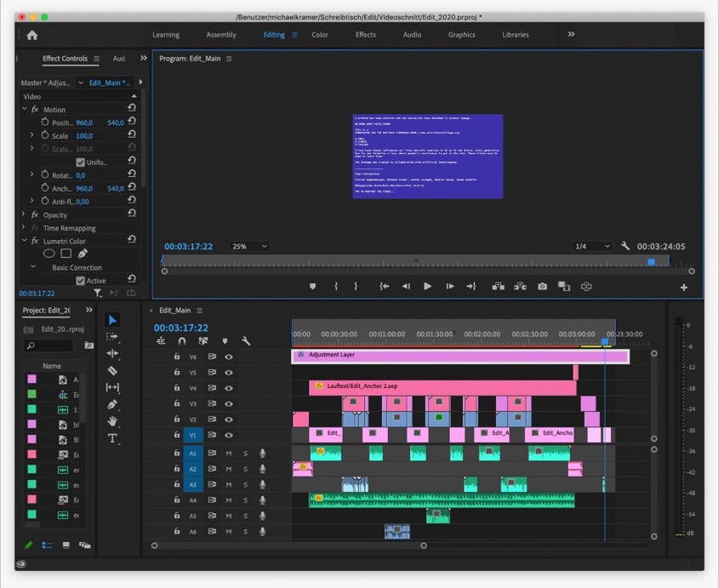Image resolution: width=719 pixels, height=588 pixels.
Task: Activate the Track Select Forward tool
Action: 112,337
